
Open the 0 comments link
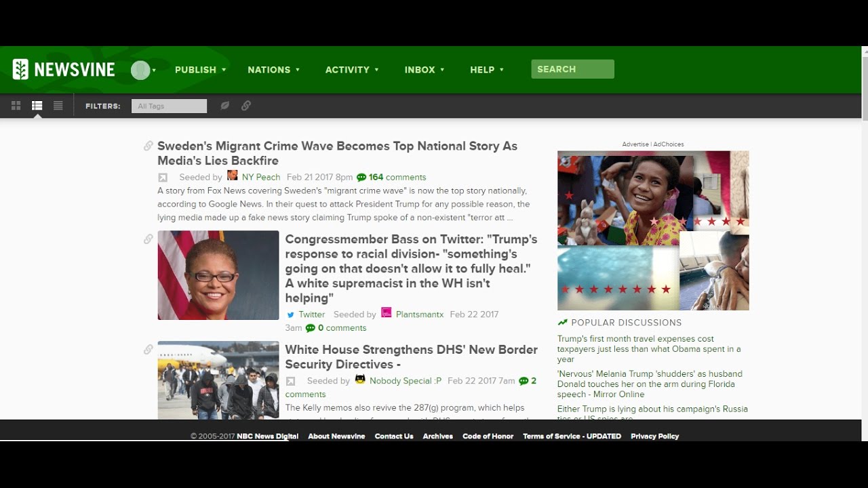tap(342, 328)
